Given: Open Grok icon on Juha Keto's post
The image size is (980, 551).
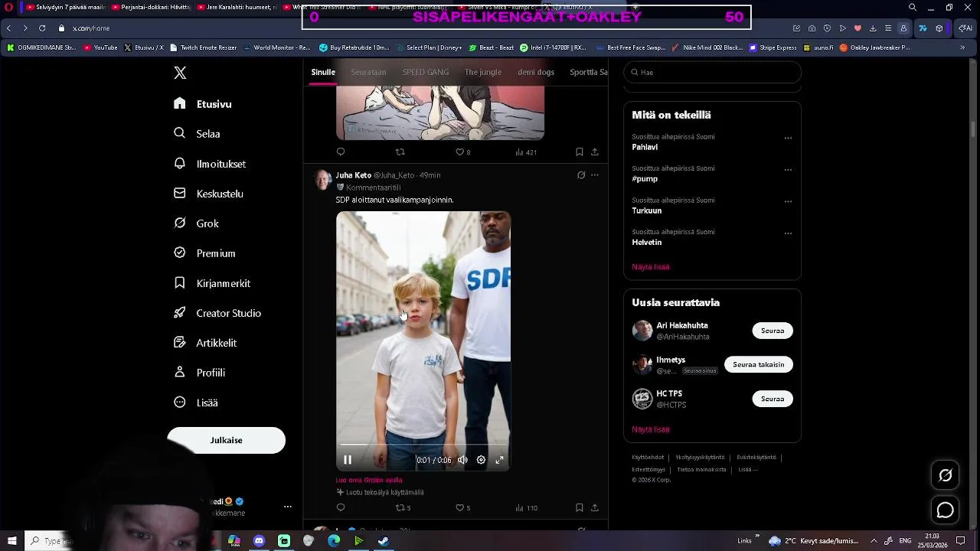Looking at the screenshot, I should [581, 175].
